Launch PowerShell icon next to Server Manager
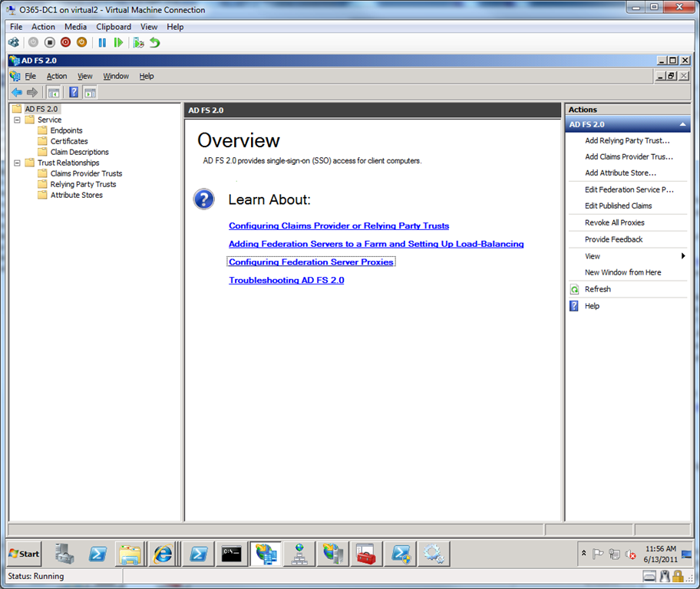 point(97,554)
